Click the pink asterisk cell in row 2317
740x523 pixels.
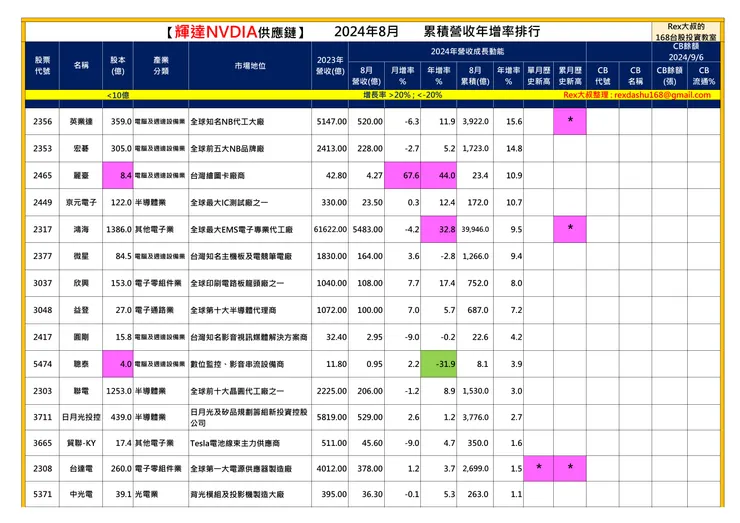570,229
